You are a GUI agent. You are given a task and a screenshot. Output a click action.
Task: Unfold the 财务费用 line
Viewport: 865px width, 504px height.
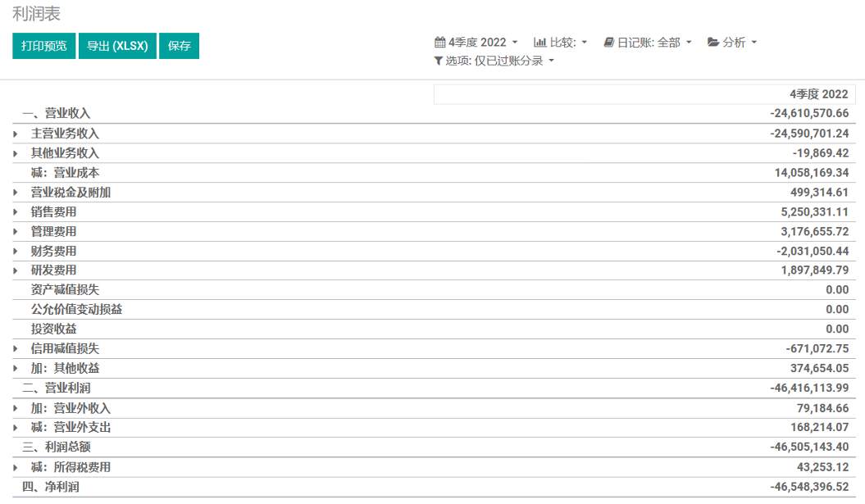click(16, 252)
